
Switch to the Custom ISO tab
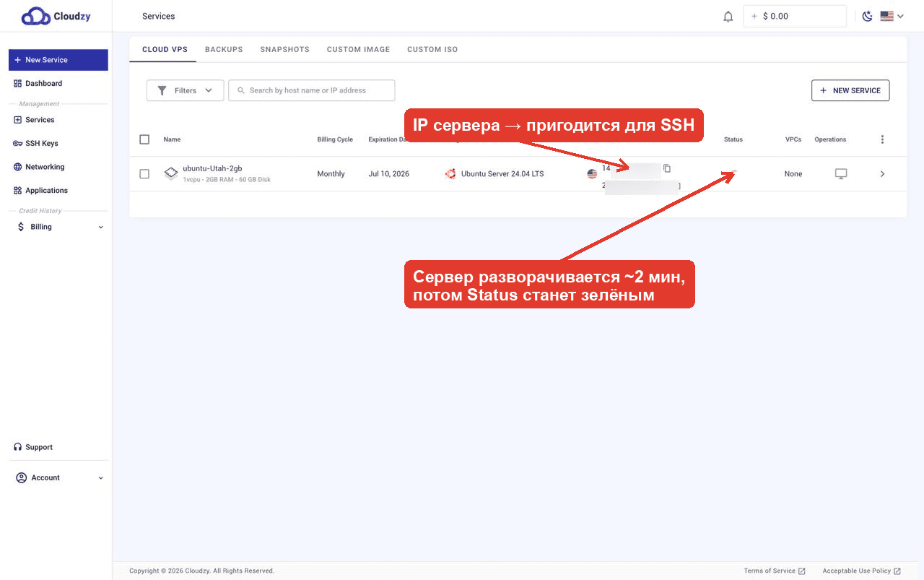pyautogui.click(x=432, y=50)
